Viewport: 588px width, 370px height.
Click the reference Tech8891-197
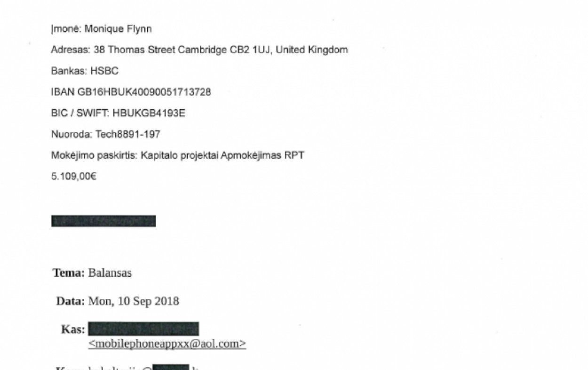click(x=128, y=135)
